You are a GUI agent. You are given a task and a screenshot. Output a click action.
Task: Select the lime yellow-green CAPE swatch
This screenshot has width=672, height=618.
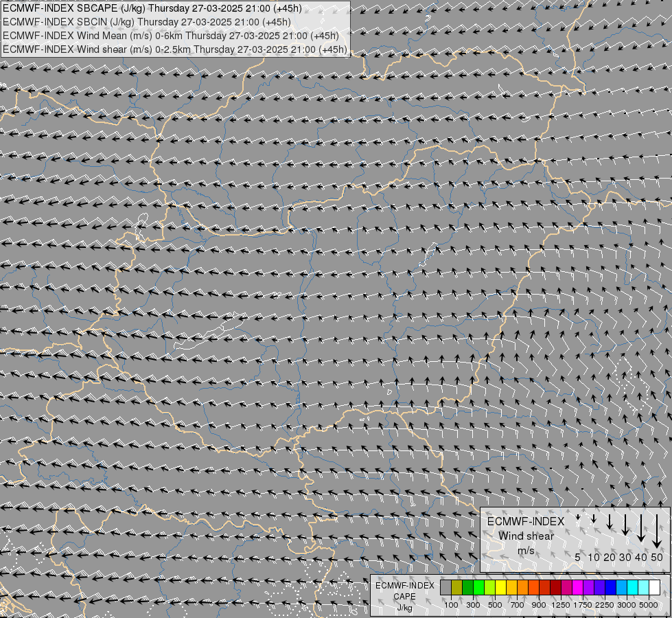(490, 587)
